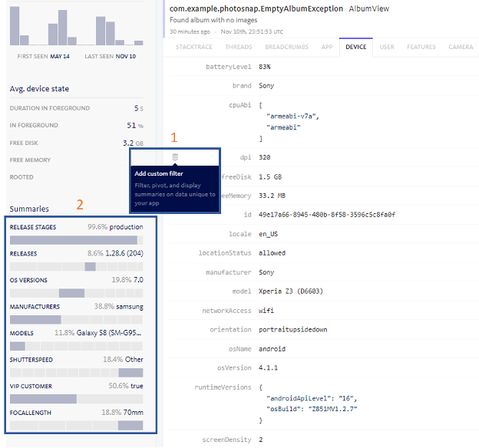Image resolution: width=479 pixels, height=448 pixels.
Task: Click the device id 49e17a66 value
Action: [x=327, y=215]
